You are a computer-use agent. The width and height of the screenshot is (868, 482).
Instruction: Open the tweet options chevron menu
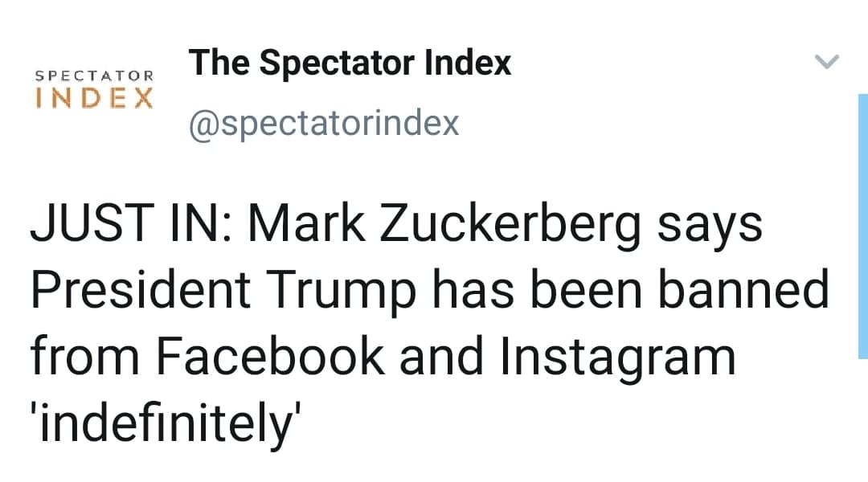(826, 61)
